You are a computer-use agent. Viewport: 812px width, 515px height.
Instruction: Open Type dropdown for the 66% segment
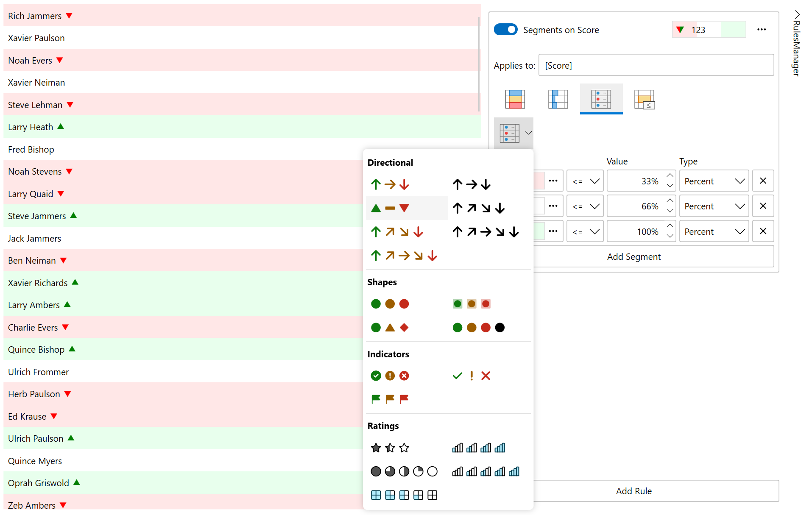click(714, 206)
